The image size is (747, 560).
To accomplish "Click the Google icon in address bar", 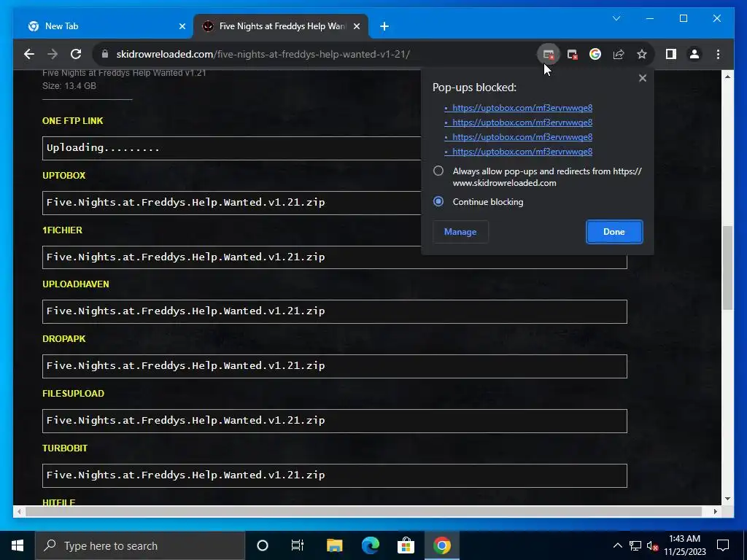I will (595, 54).
